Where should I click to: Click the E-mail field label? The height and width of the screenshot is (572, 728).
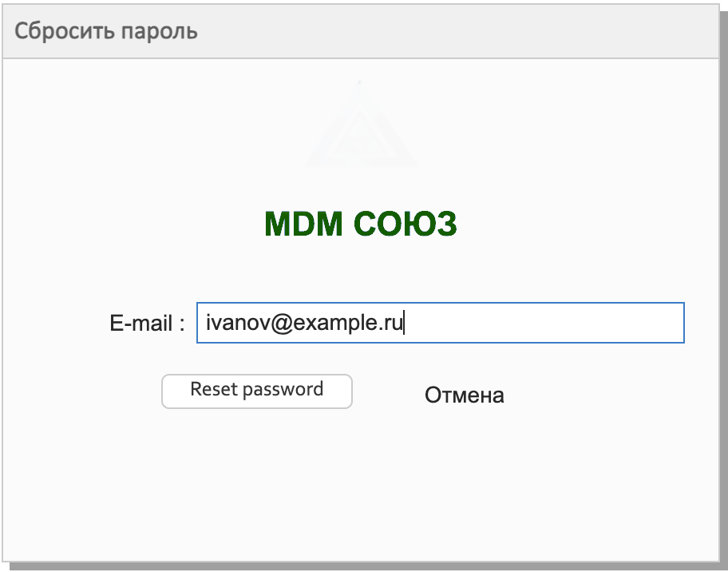click(x=147, y=324)
